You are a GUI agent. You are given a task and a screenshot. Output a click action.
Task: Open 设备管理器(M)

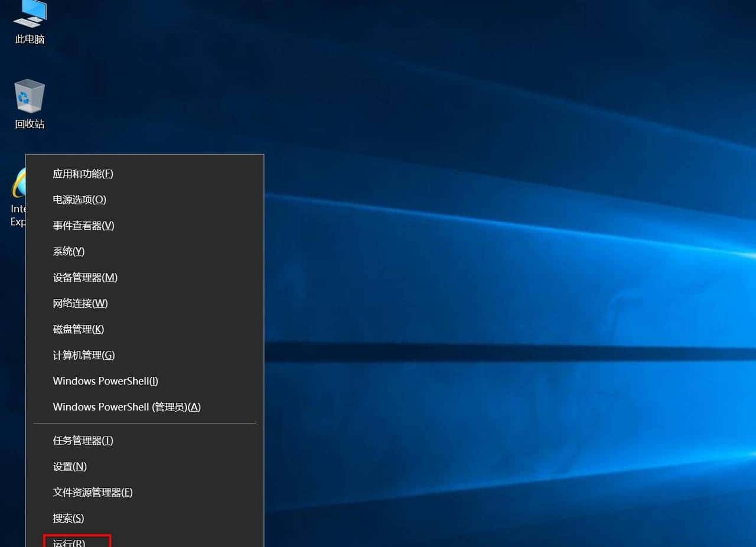[x=85, y=277]
